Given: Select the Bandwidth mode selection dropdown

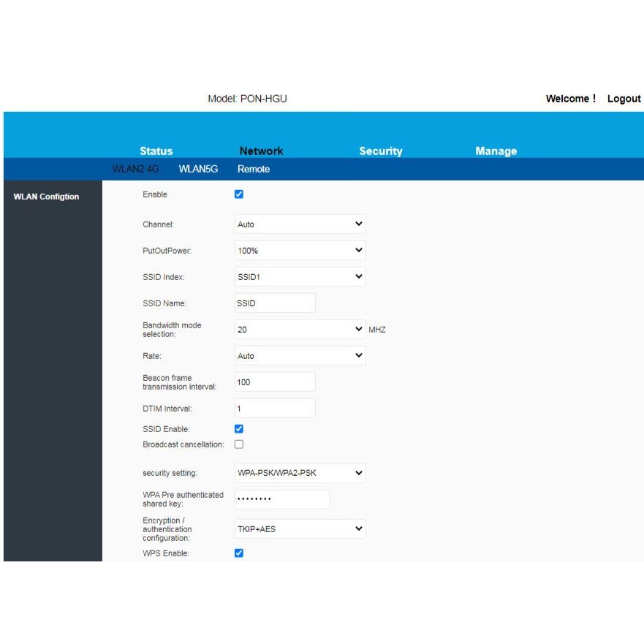Looking at the screenshot, I should tap(300, 330).
